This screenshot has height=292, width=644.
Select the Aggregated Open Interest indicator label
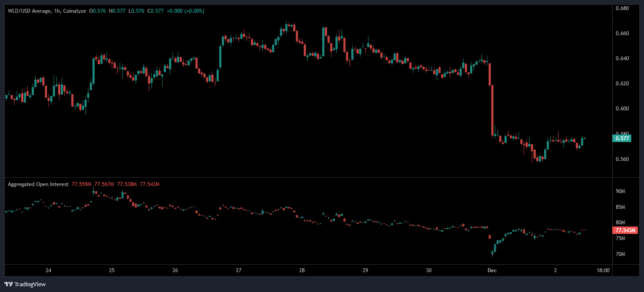tap(38, 184)
